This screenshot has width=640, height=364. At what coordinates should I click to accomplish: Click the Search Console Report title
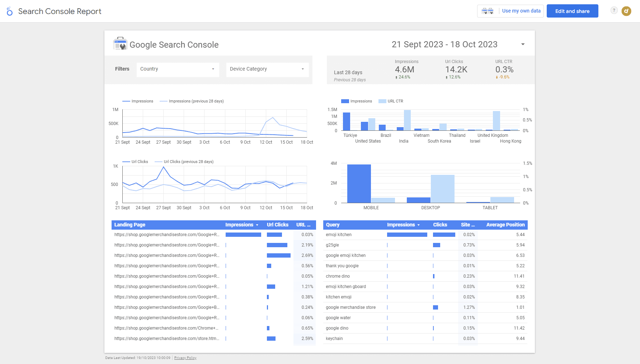(60, 11)
